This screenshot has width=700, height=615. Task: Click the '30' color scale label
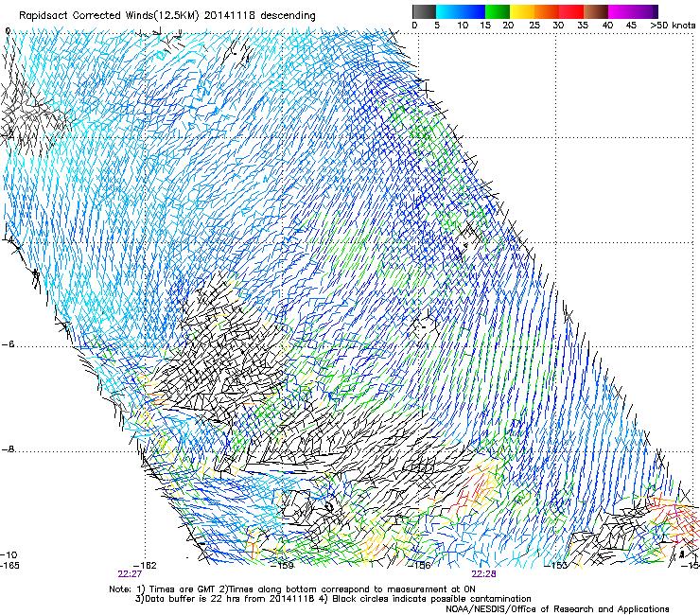point(558,26)
